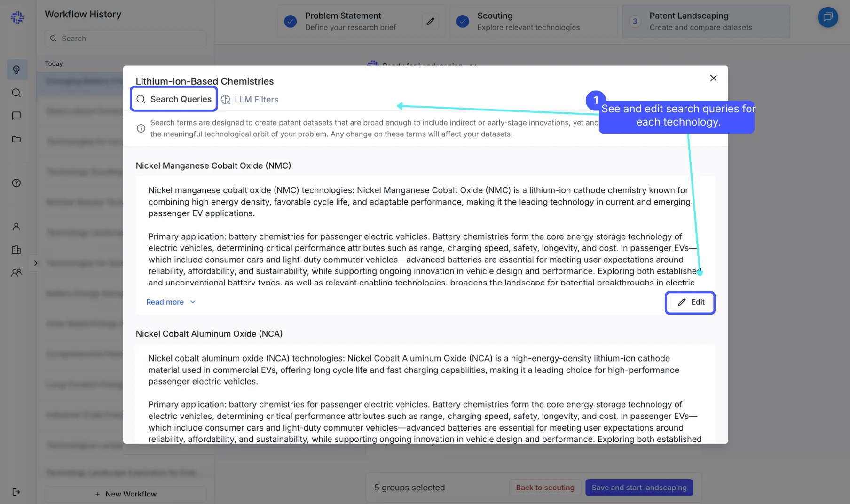Open the magnifier search icon in left sidebar
The width and height of the screenshot is (850, 504).
tap(16, 93)
